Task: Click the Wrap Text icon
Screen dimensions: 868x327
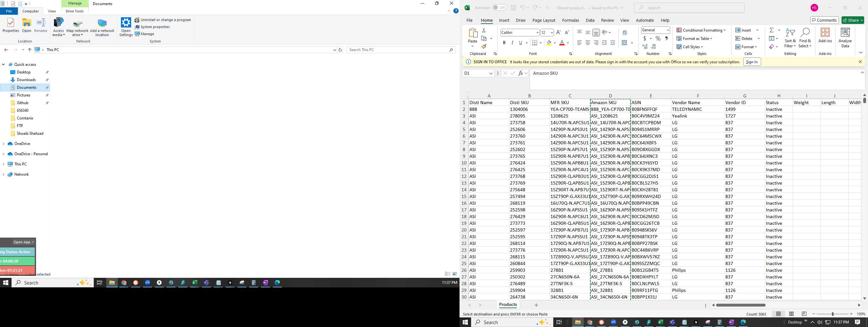Action: (625, 33)
